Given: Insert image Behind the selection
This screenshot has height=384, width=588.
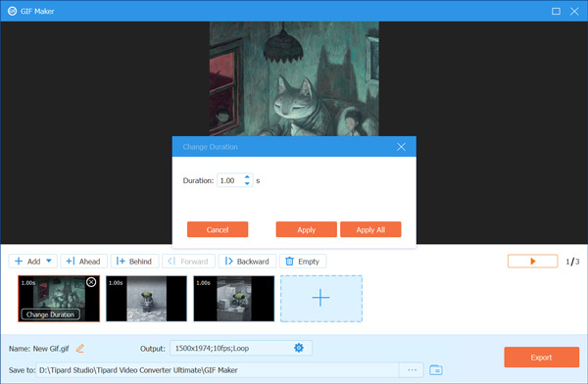Looking at the screenshot, I should pyautogui.click(x=134, y=261).
